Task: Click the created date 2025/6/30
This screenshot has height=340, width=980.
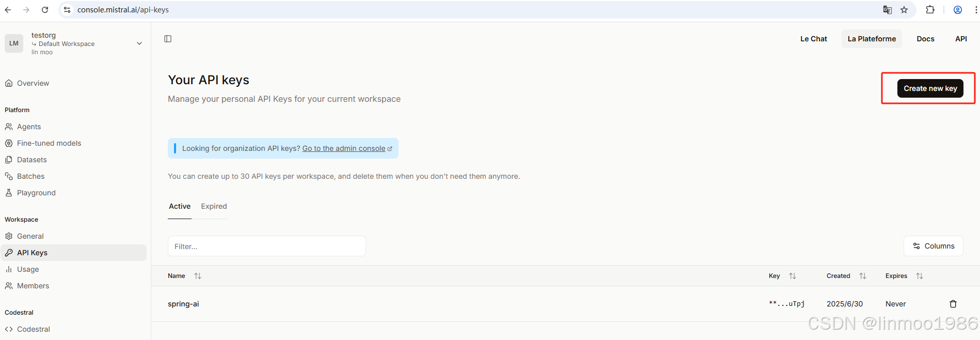Action: click(845, 304)
